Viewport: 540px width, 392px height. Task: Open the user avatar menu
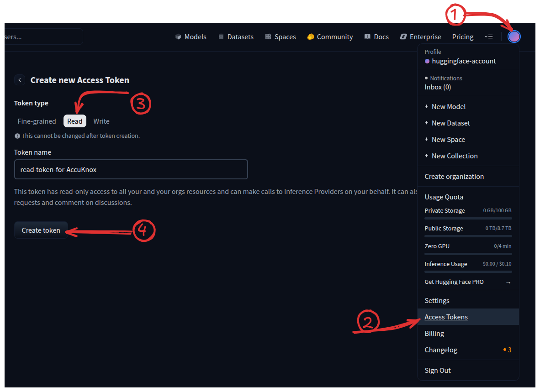tap(514, 37)
